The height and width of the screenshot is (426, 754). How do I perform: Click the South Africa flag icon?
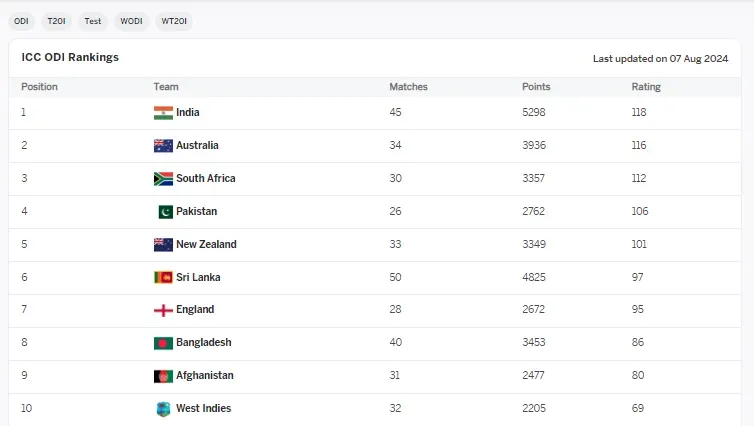pyautogui.click(x=163, y=179)
